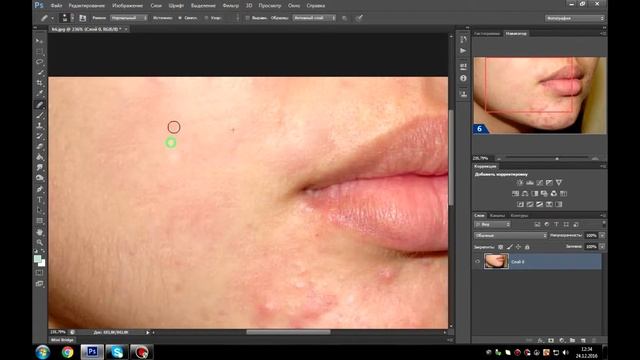Toggle lock all for layer
Image resolution: width=640 pixels, height=360 pixels.
point(527,247)
